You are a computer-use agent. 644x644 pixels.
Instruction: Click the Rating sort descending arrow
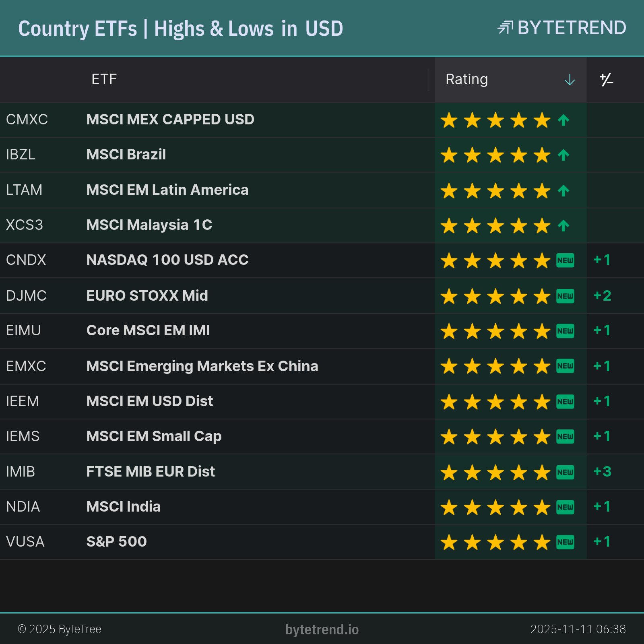click(x=570, y=80)
